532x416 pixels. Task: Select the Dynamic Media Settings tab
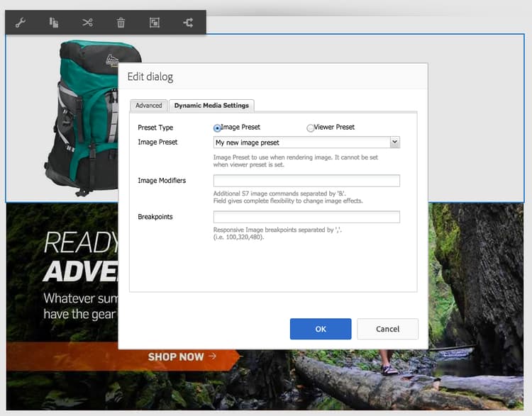211,106
